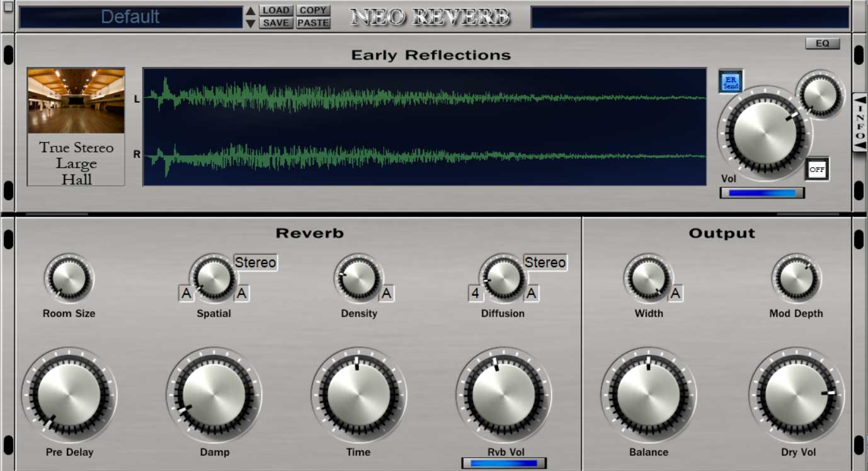The width and height of the screenshot is (868, 471).
Task: Click the Balance knob
Action: 648,395
